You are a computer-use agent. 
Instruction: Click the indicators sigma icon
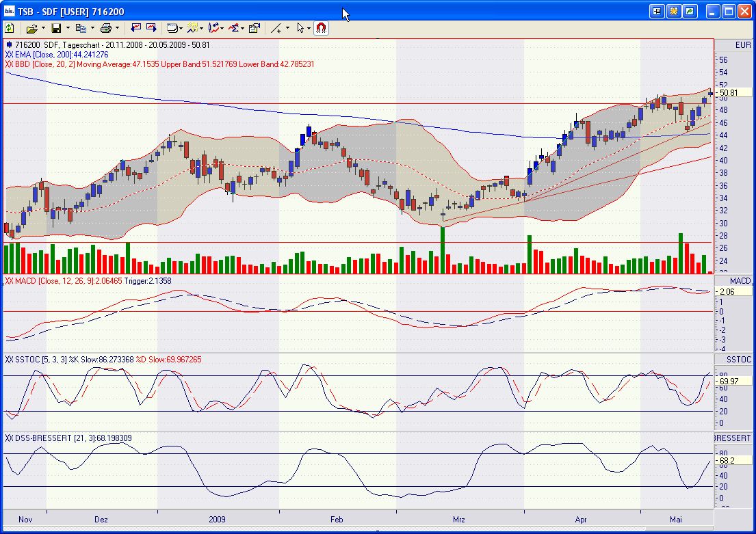coord(234,29)
